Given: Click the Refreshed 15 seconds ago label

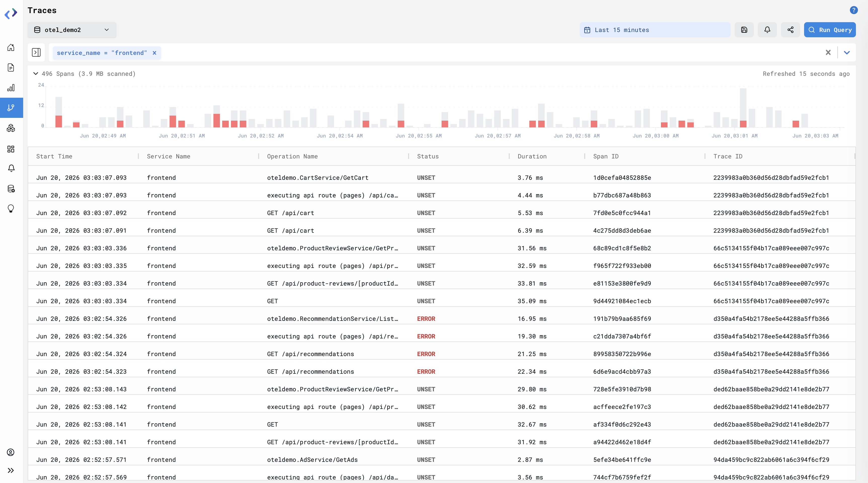Looking at the screenshot, I should [x=806, y=74].
